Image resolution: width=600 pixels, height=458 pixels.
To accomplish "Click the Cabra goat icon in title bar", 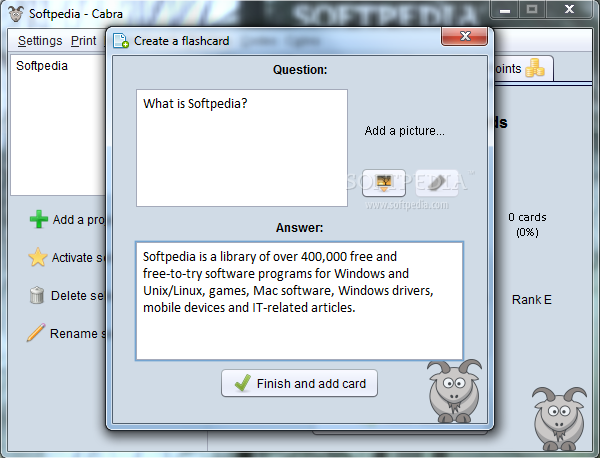I will click(x=16, y=14).
